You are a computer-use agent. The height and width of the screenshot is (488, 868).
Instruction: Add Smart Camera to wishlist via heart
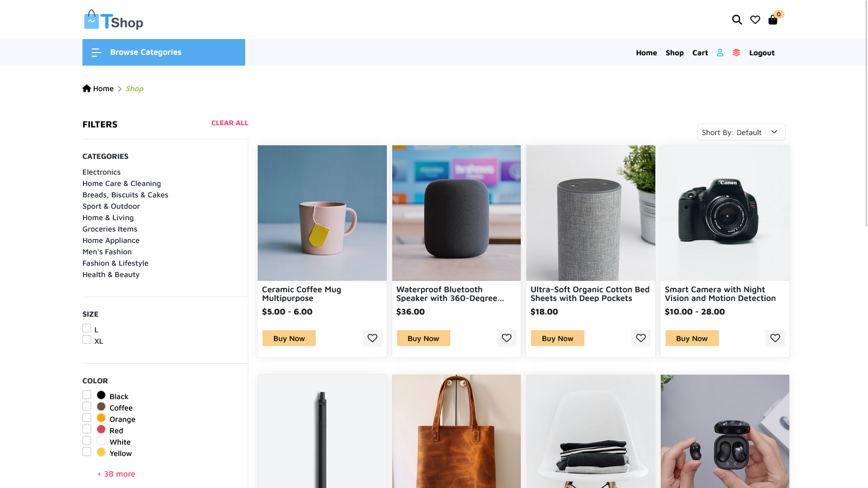[775, 338]
